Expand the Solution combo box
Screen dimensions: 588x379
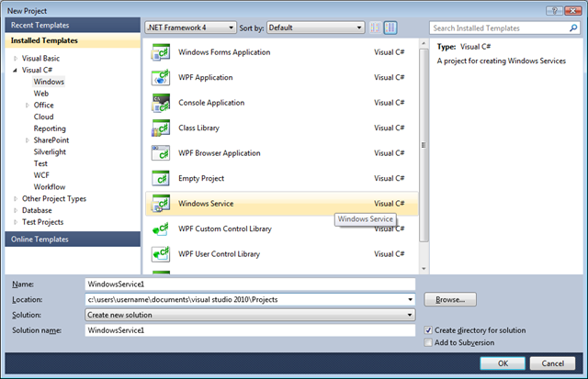click(x=249, y=315)
